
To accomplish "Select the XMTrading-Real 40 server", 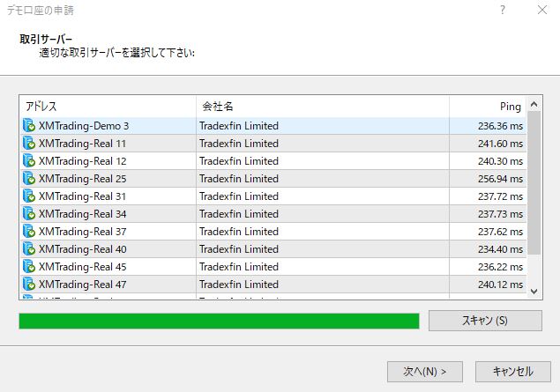I will tap(273, 249).
